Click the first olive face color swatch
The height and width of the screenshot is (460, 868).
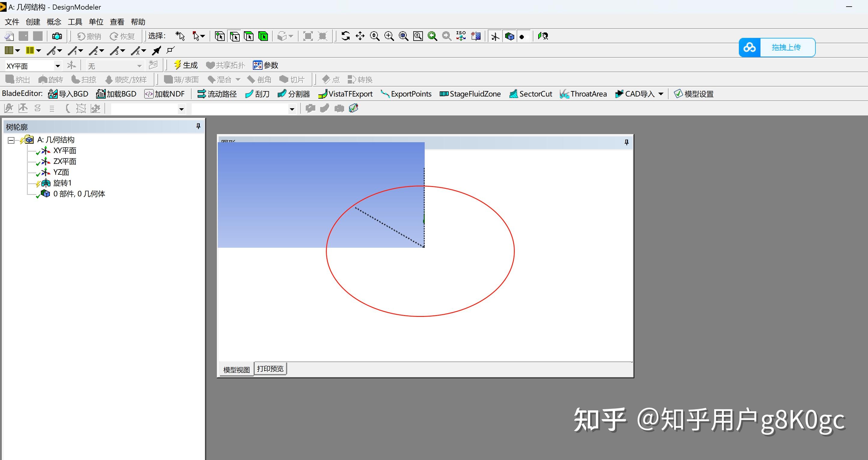9,51
